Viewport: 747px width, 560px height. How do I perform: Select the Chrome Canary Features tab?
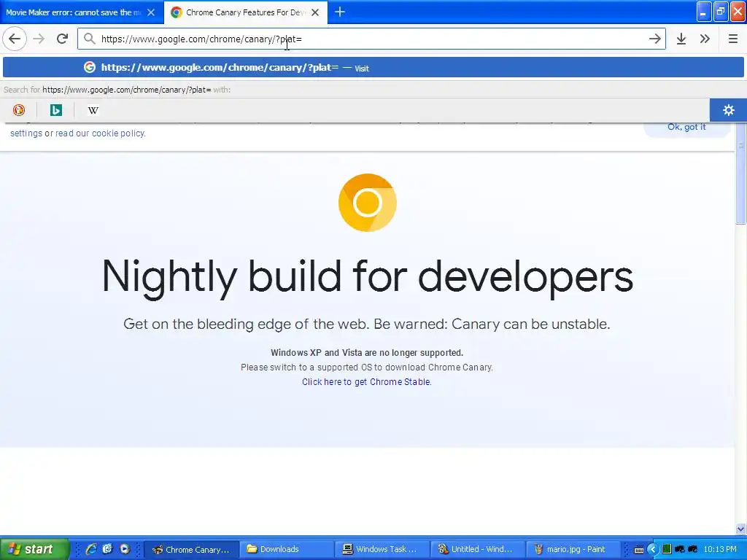click(245, 12)
